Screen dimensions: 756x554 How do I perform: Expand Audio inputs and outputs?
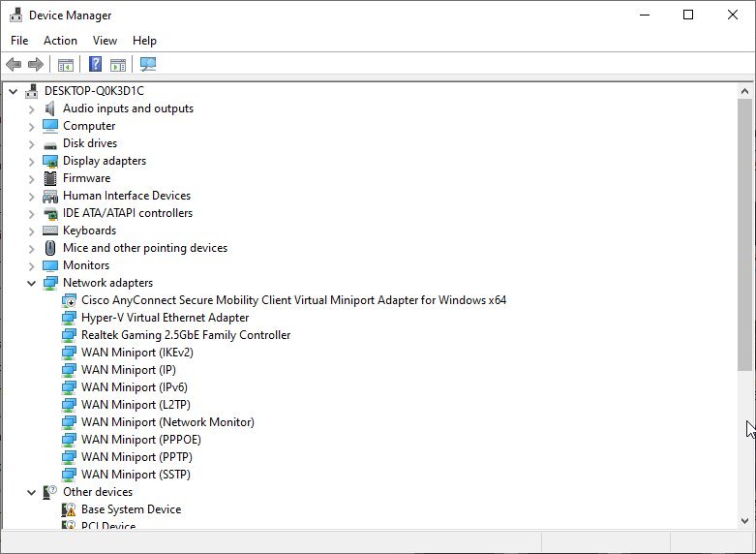click(31, 109)
